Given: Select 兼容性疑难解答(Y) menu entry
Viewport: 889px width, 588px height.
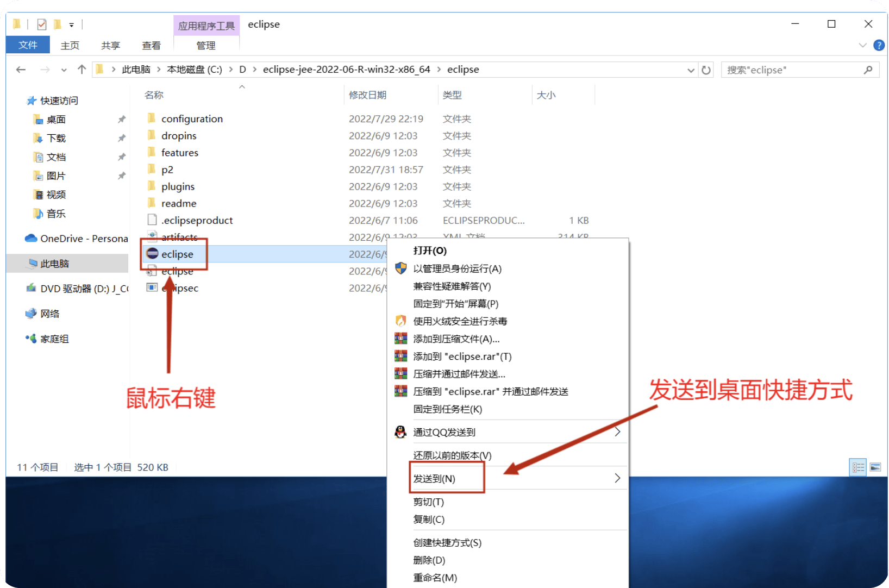Looking at the screenshot, I should 508,286.
